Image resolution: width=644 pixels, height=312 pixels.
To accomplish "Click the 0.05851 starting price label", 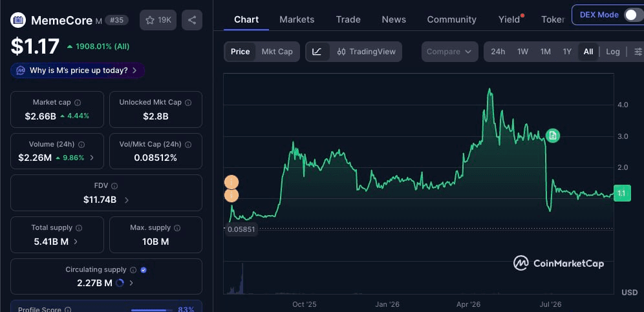I will tap(242, 229).
